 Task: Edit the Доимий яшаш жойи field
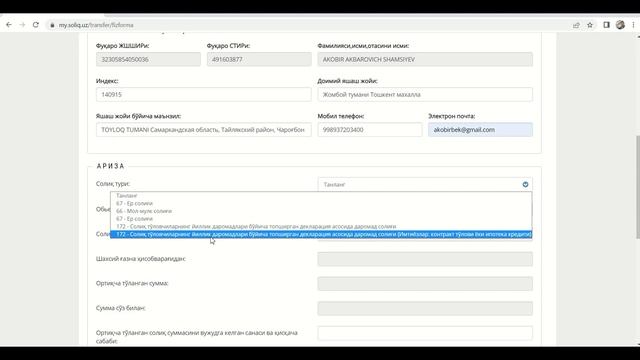point(425,94)
